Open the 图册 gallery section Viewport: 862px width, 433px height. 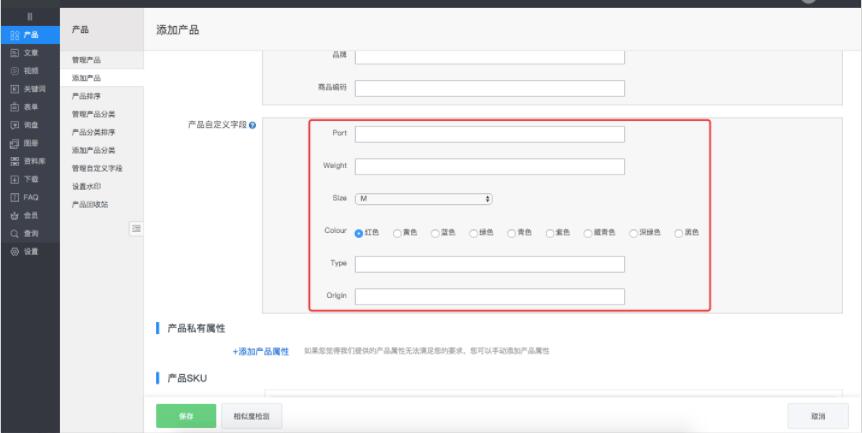pos(29,142)
